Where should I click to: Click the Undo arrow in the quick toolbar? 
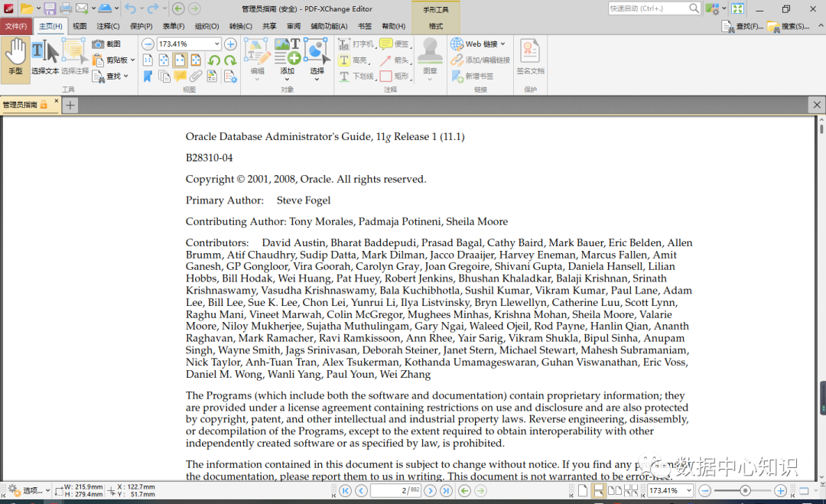click(130, 8)
